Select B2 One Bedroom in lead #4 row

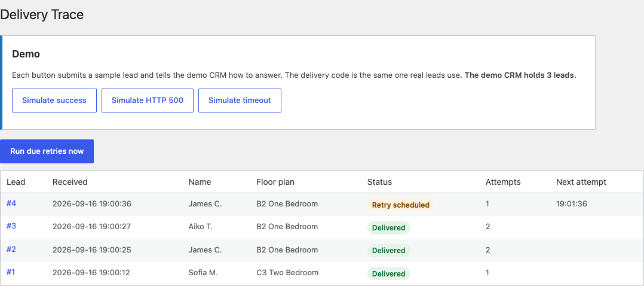pyautogui.click(x=287, y=203)
